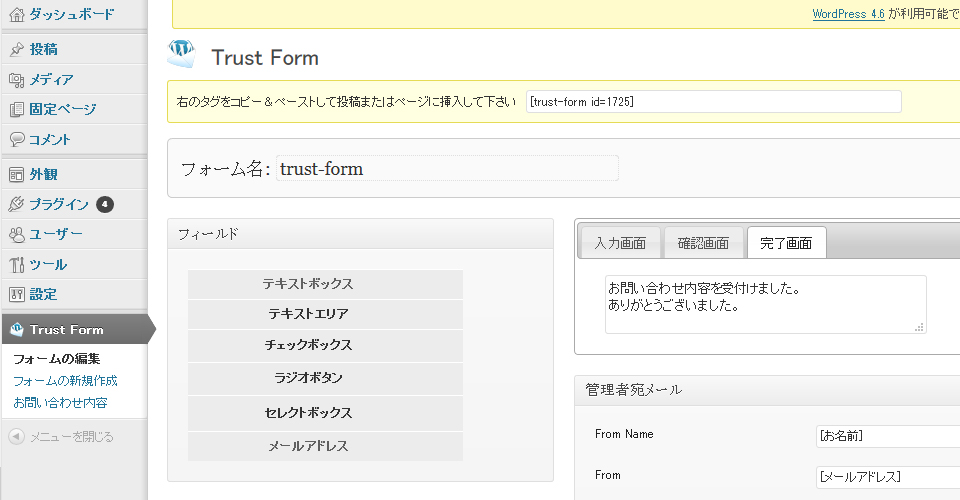Select the trust-form shortcode text field

(x=713, y=102)
